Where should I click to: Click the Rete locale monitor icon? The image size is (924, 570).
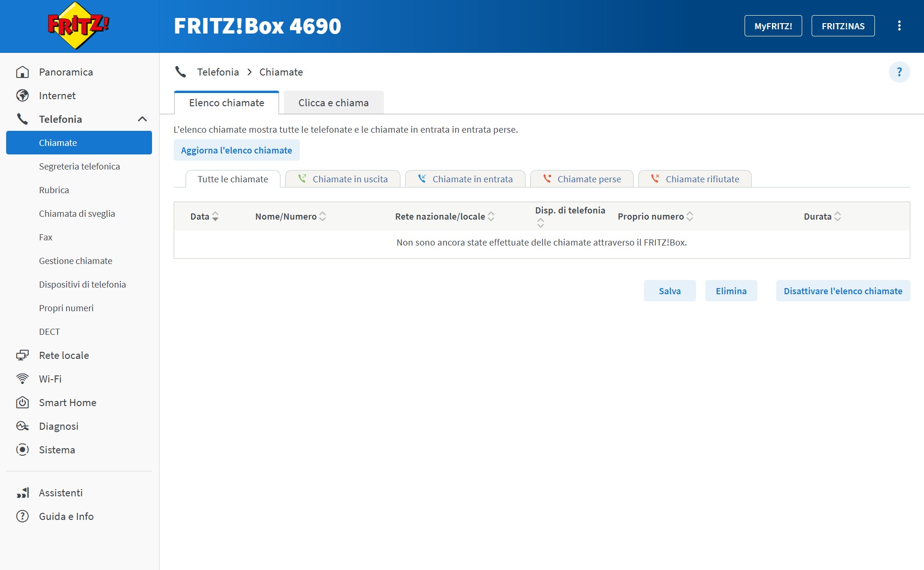(x=22, y=355)
